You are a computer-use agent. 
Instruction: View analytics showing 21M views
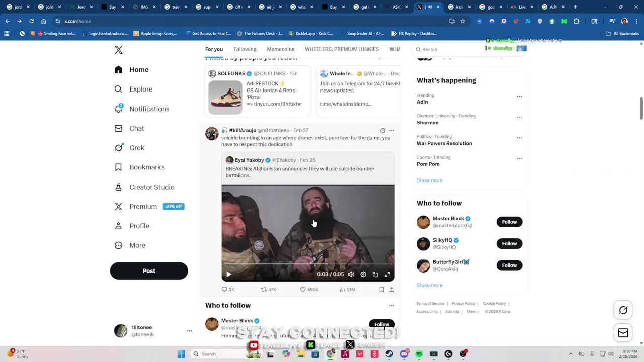(347, 289)
